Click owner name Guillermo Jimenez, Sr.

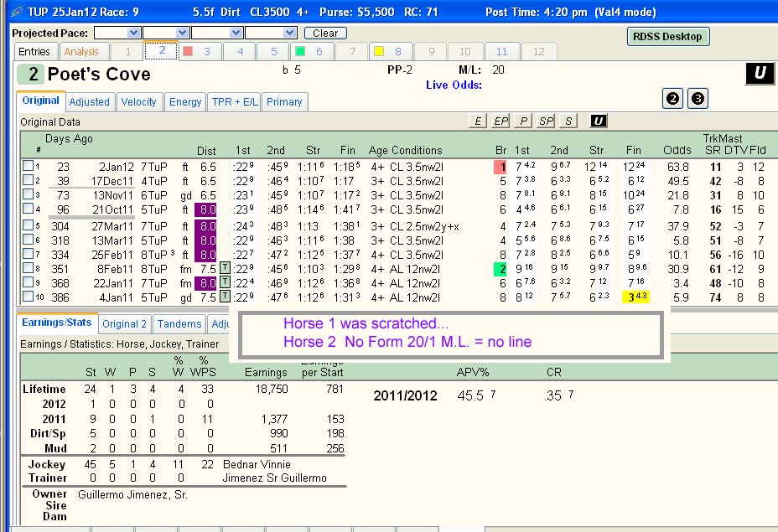pos(133,494)
